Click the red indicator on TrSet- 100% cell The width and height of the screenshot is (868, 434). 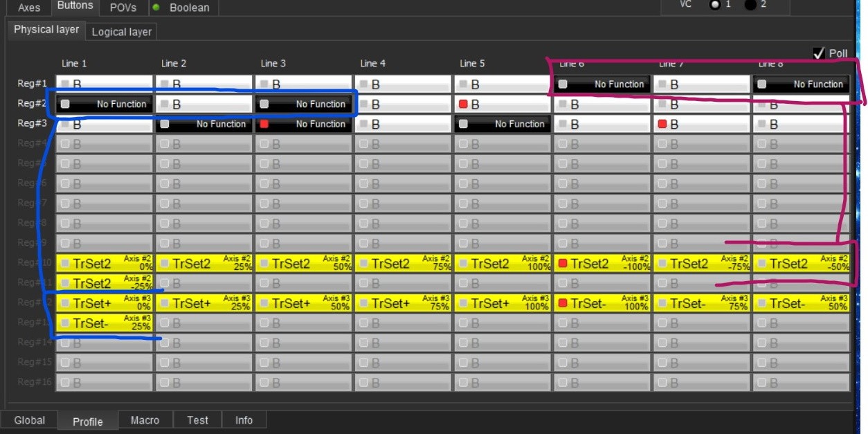563,303
